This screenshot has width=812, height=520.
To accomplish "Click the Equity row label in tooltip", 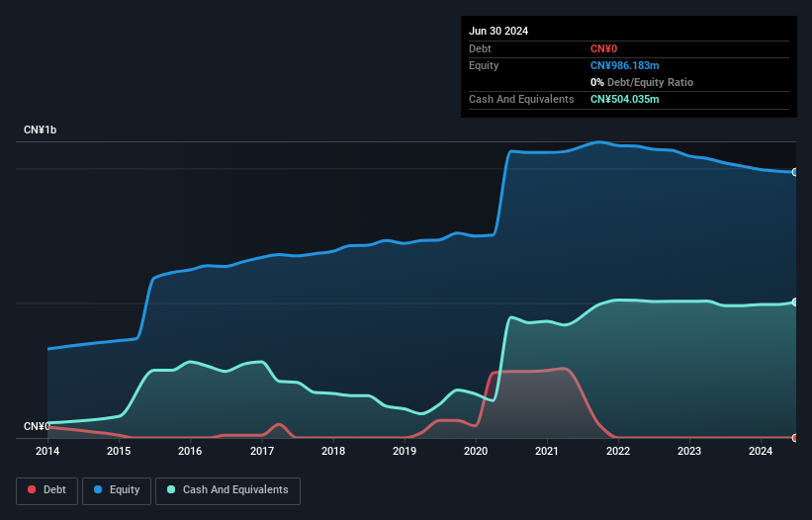I will pos(484,65).
